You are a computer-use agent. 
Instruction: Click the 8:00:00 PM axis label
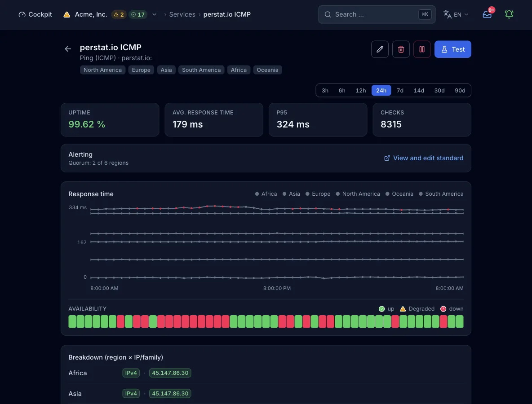click(277, 289)
